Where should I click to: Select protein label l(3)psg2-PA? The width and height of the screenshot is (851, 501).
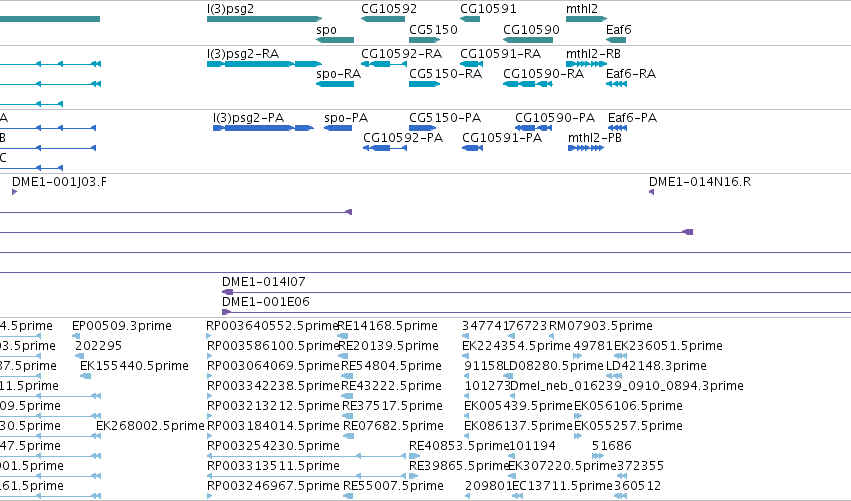249,118
